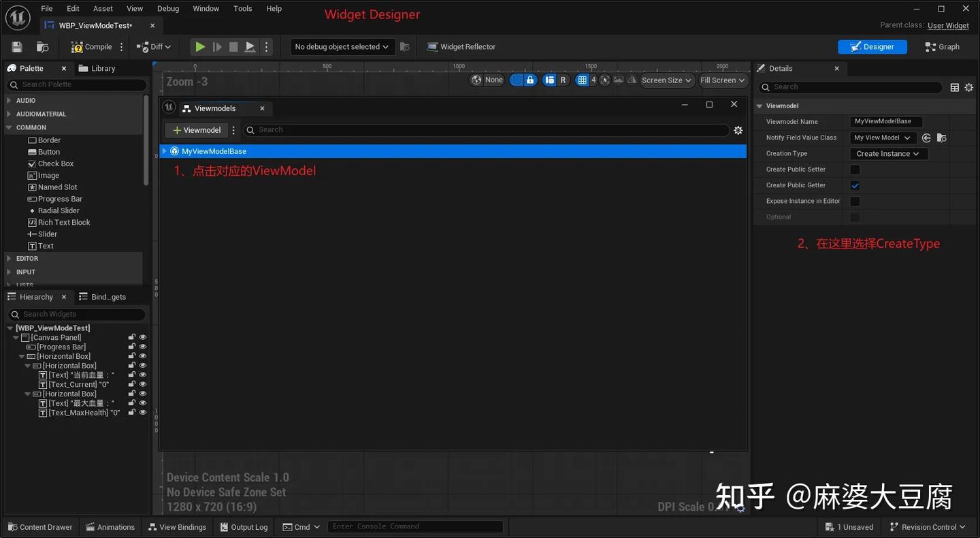
Task: Click the Play in Editor button
Action: coord(199,46)
